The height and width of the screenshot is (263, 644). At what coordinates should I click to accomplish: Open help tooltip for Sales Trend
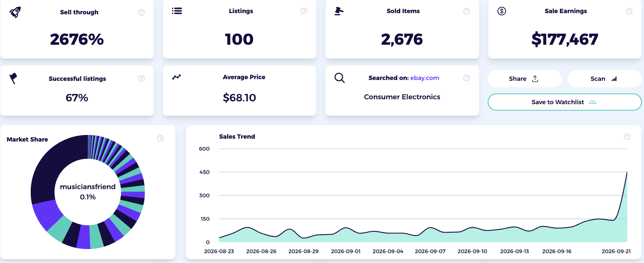coord(627,137)
